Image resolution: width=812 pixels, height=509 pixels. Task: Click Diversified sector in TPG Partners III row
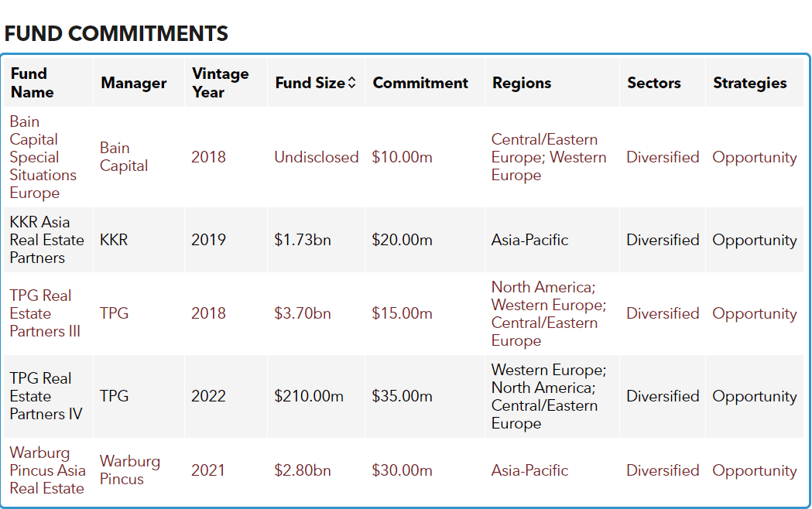tap(663, 313)
